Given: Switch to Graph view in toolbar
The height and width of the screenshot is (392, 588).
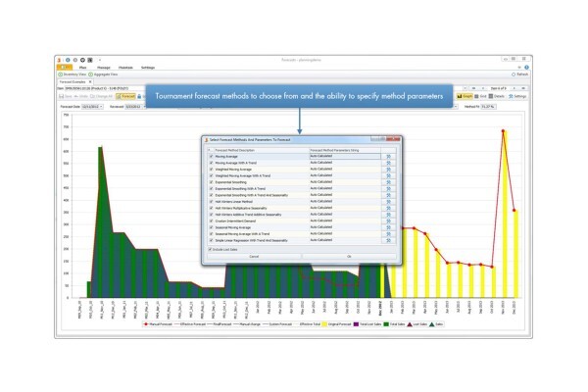Looking at the screenshot, I should 465,96.
